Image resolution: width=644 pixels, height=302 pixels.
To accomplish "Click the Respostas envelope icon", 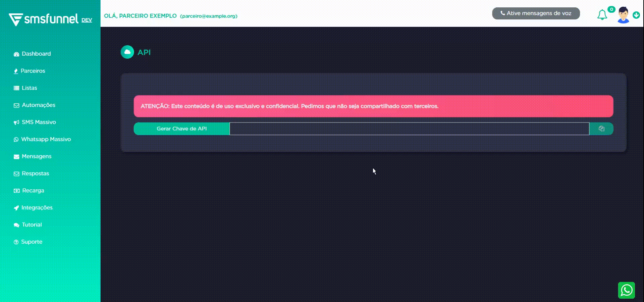I will 16,174.
